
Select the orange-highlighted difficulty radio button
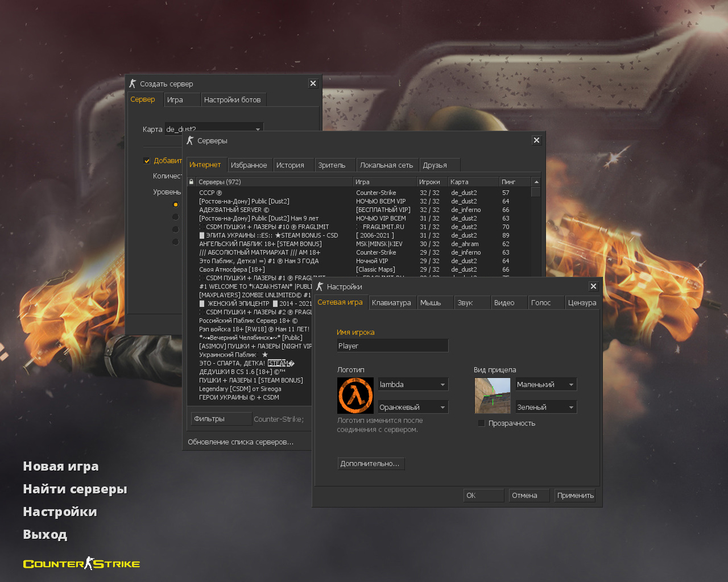coord(175,205)
